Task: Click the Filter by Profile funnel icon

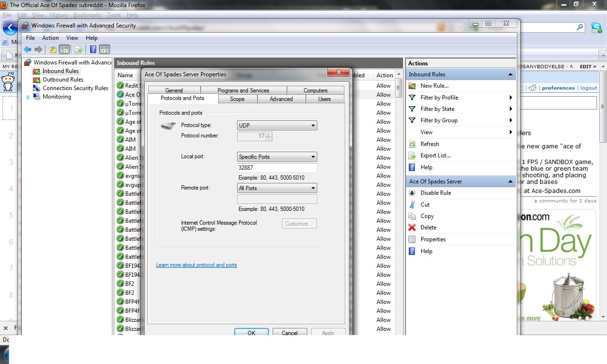Action: (412, 97)
